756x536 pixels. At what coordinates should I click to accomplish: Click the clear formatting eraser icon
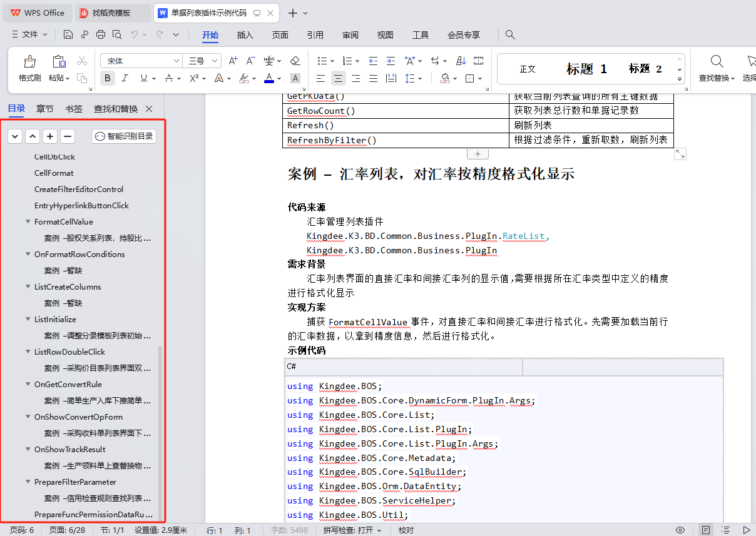(x=295, y=61)
